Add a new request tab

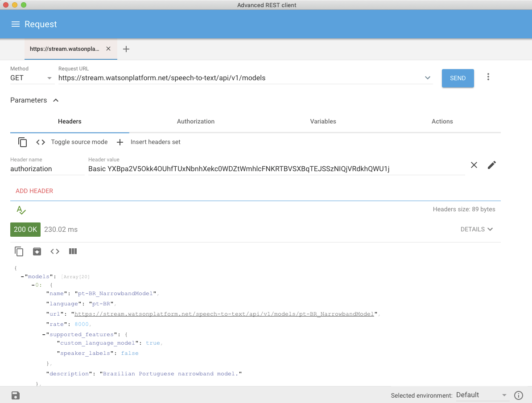(126, 49)
